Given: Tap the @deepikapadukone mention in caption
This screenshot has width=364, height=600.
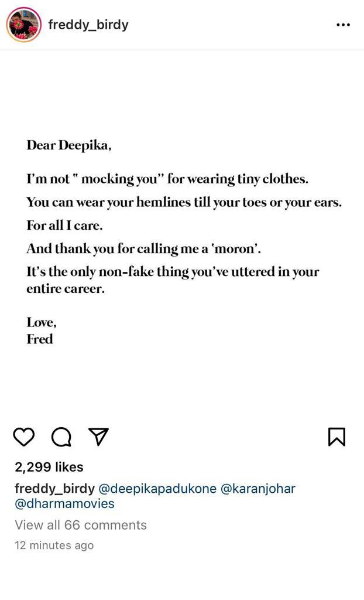Looking at the screenshot, I should (157, 489).
